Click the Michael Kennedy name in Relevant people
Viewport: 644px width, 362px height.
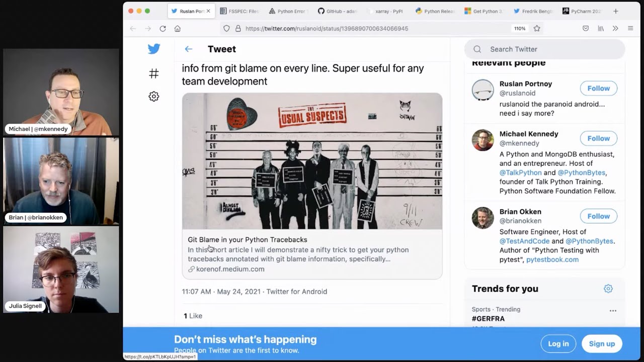[529, 134]
